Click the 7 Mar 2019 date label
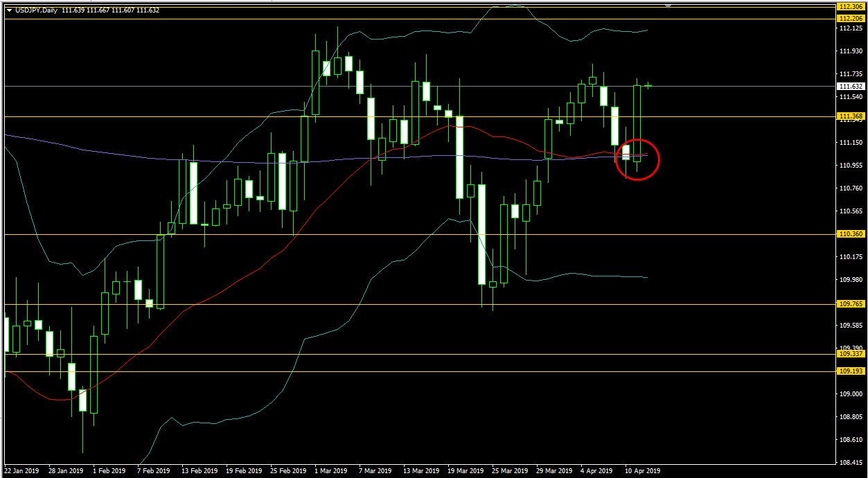Screen dimensions: 868x478 (x=375, y=471)
